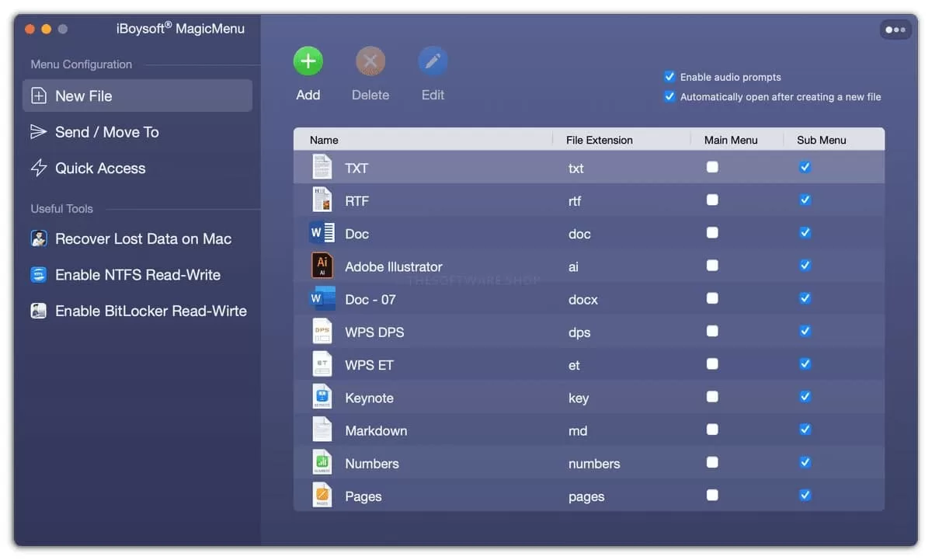The width and height of the screenshot is (932, 560).
Task: Click the Edit button label
Action: [433, 95]
